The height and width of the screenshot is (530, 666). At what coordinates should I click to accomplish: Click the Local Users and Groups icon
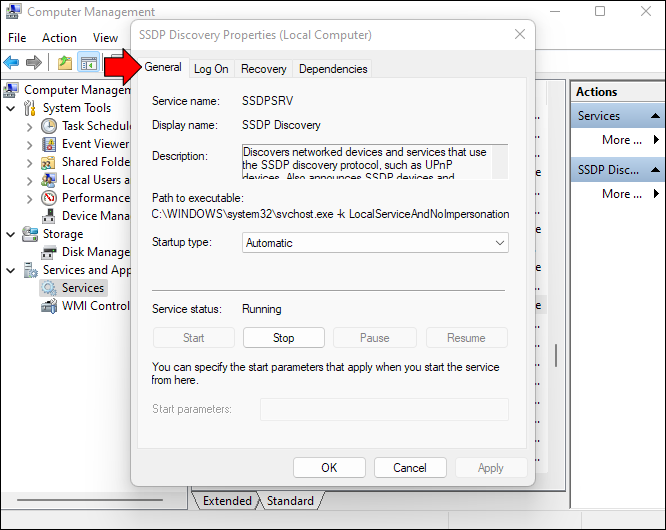[x=49, y=180]
